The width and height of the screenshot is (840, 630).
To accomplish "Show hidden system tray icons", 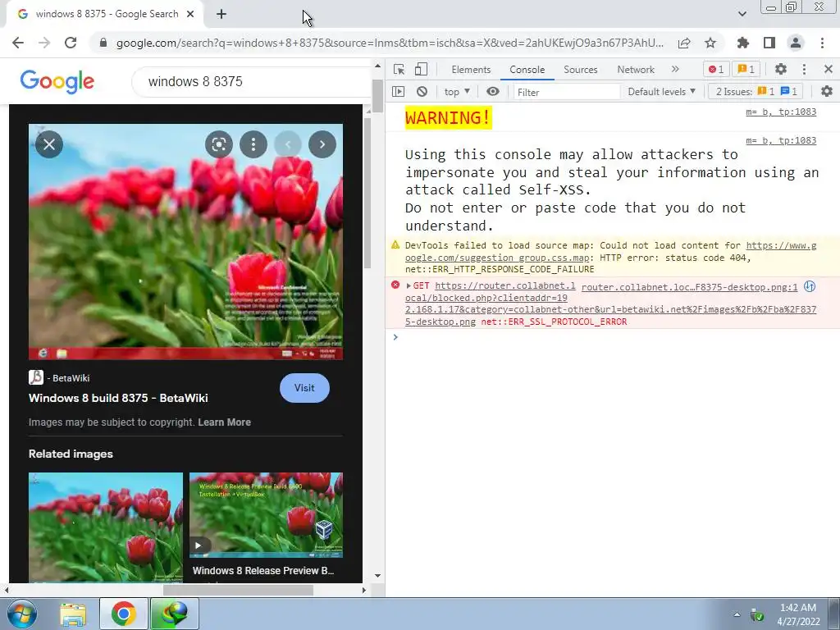I will [737, 614].
